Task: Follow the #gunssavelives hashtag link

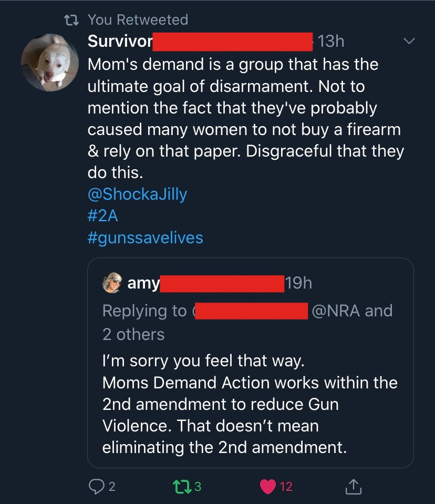Action: (x=145, y=238)
